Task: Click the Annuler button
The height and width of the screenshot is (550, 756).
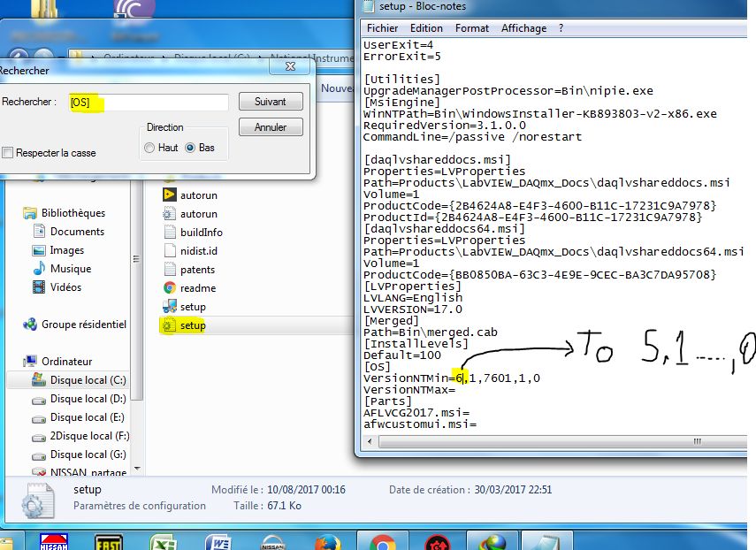Action: 271,127
